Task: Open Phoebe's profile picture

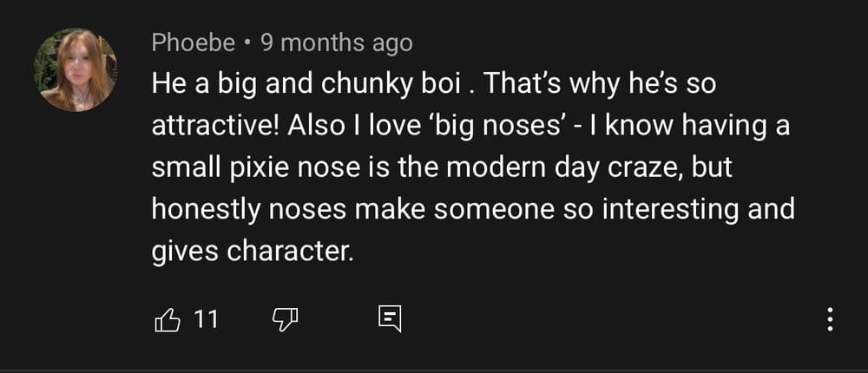Action: click(76, 70)
